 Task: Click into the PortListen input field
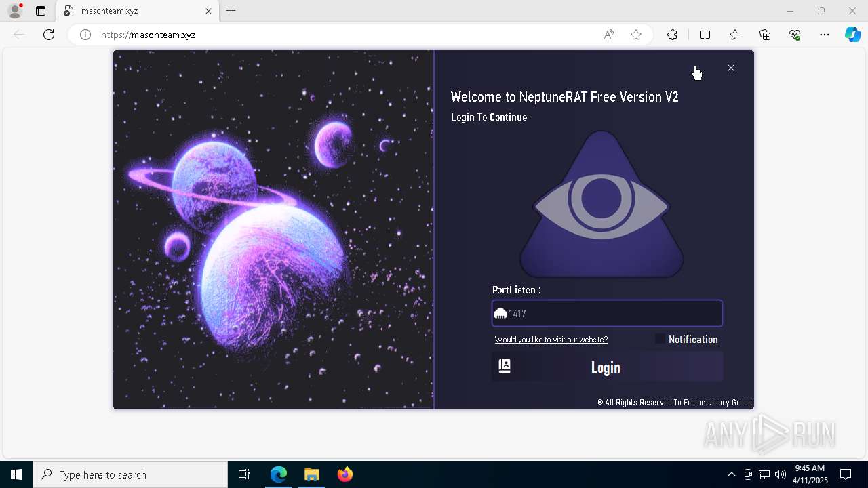607,314
